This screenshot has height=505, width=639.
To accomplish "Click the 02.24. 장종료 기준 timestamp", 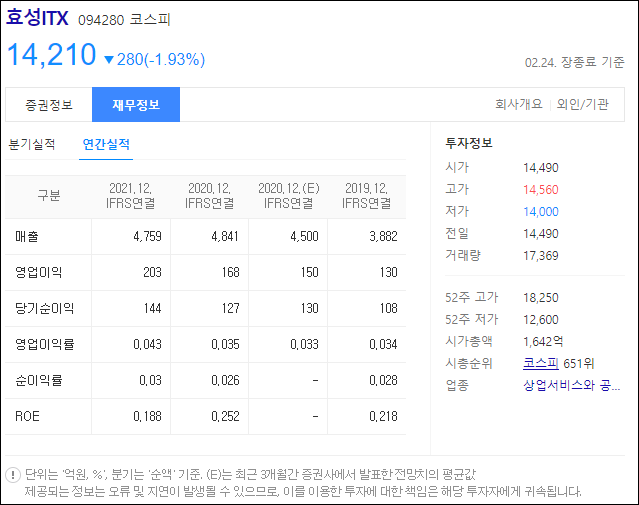I will click(x=574, y=62).
